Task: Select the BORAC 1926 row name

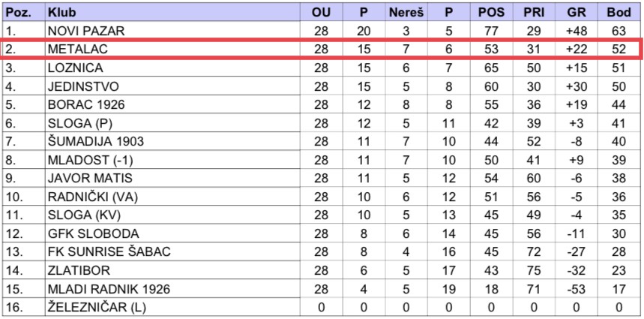Action: (85, 104)
